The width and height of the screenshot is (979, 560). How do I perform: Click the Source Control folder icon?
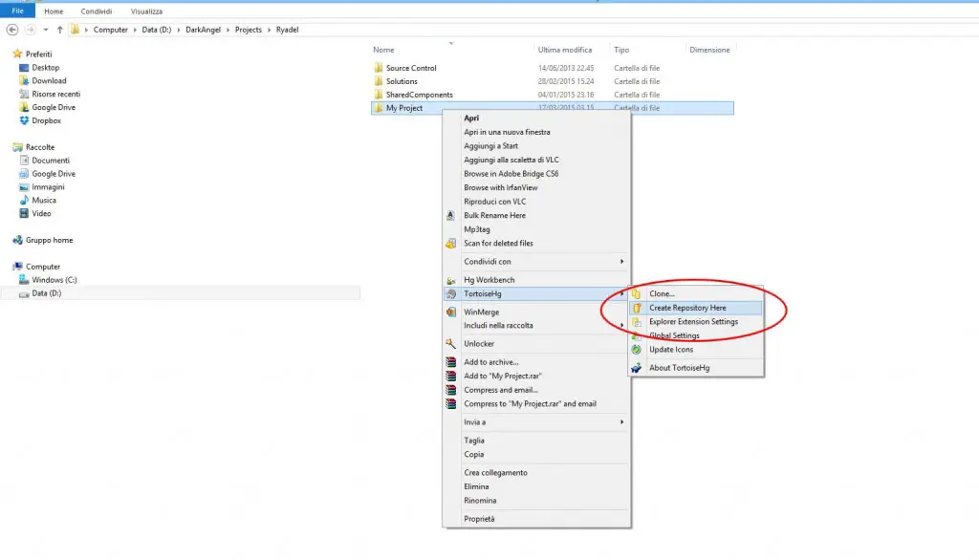379,68
